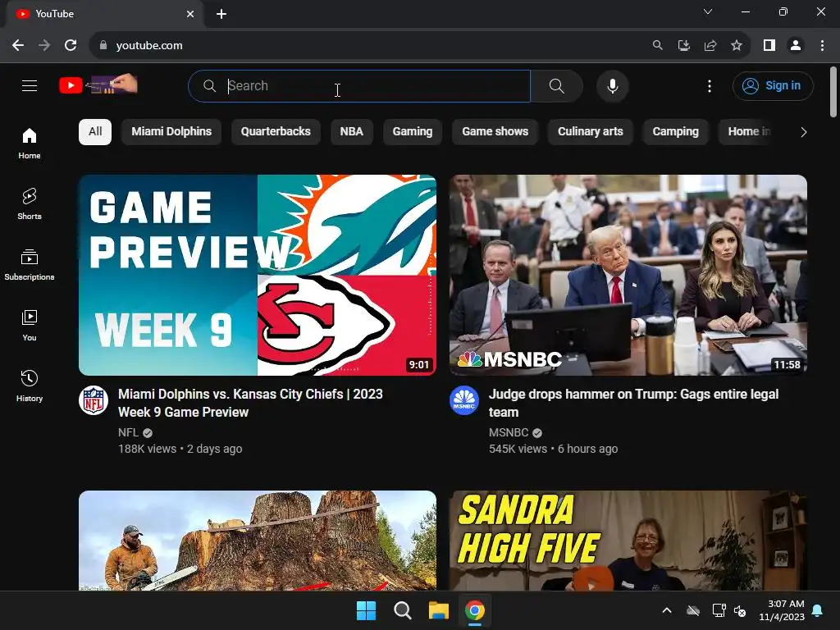The height and width of the screenshot is (630, 840).
Task: Open the Judge drops hammer on Trump title
Action: point(633,403)
